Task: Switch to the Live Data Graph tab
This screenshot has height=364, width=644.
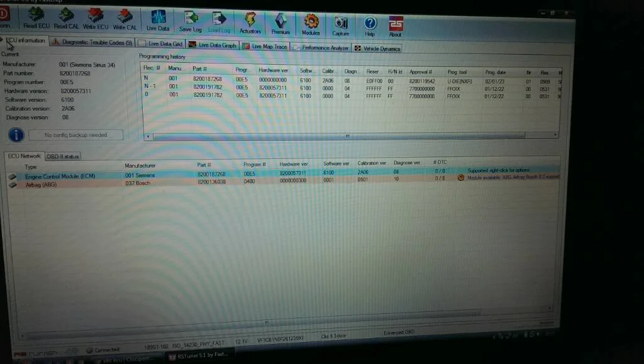Action: pos(213,45)
